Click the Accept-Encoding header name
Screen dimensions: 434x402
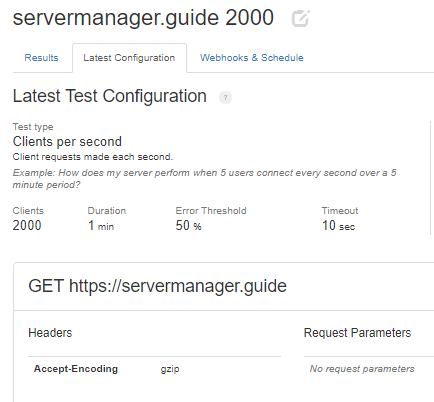click(x=76, y=369)
